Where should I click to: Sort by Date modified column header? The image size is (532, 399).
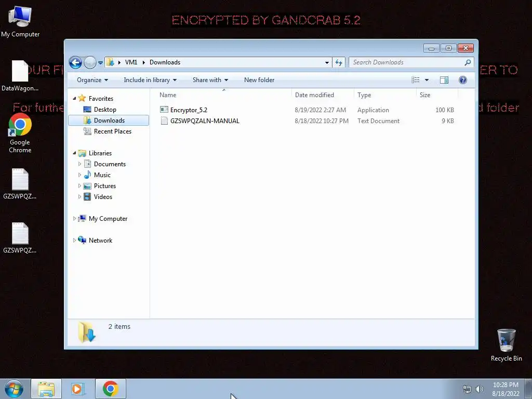coord(322,95)
